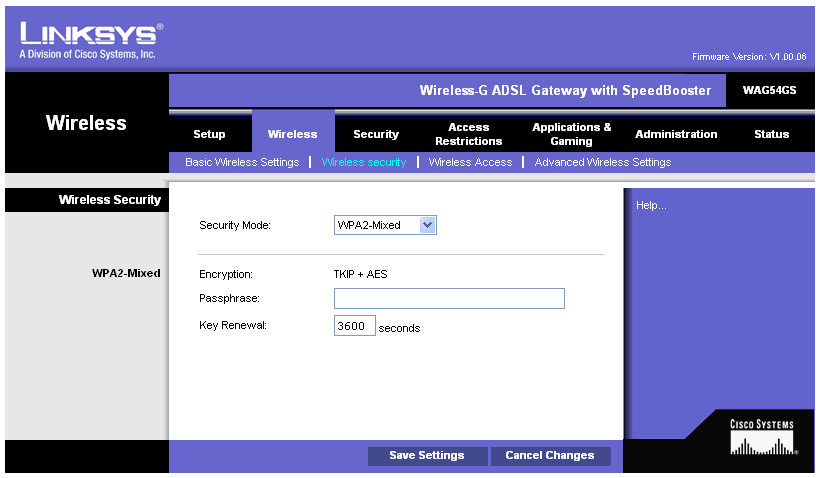Go to Advanced Wireless Settings
Image resolution: width=820 pixels, height=478 pixels.
point(602,162)
